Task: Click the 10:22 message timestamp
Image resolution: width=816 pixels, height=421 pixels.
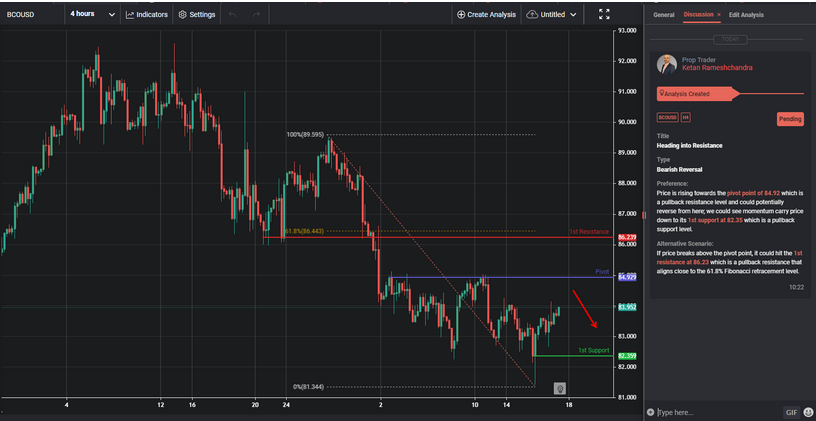Action: pyautogui.click(x=796, y=287)
